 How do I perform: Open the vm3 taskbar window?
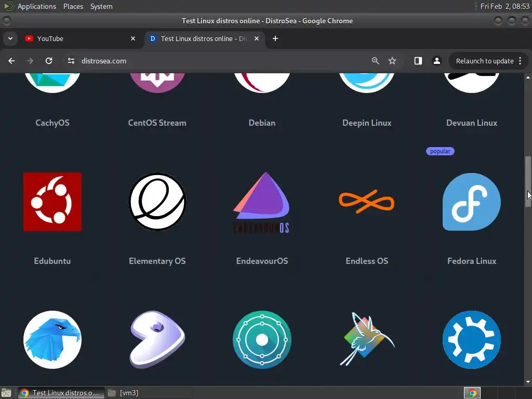coord(124,393)
